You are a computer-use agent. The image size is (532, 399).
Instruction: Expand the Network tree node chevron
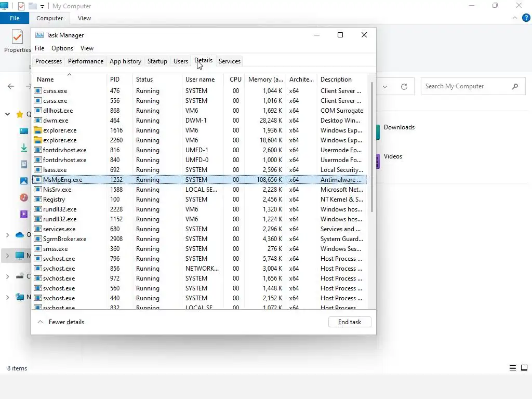7,297
